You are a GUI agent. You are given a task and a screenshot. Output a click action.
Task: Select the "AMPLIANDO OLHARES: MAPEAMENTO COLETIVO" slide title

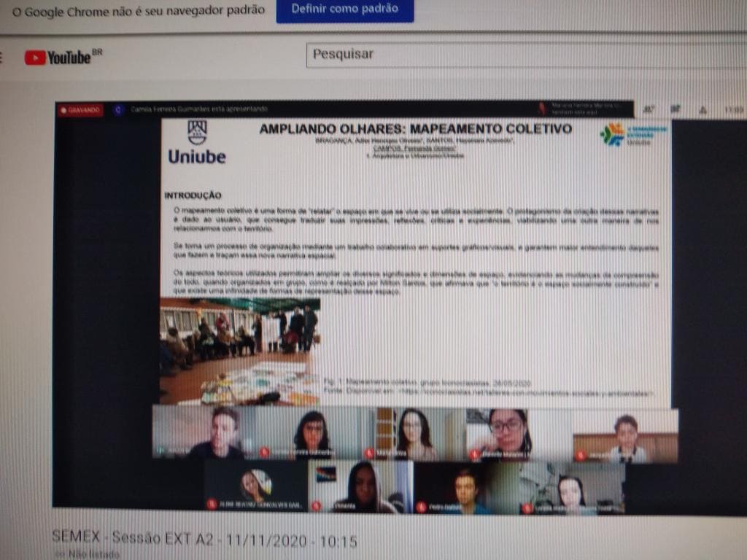coord(415,129)
